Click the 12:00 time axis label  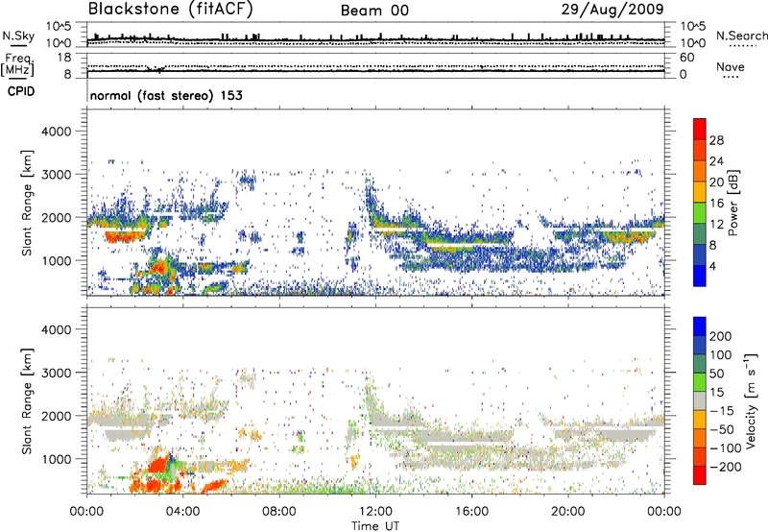pos(375,512)
